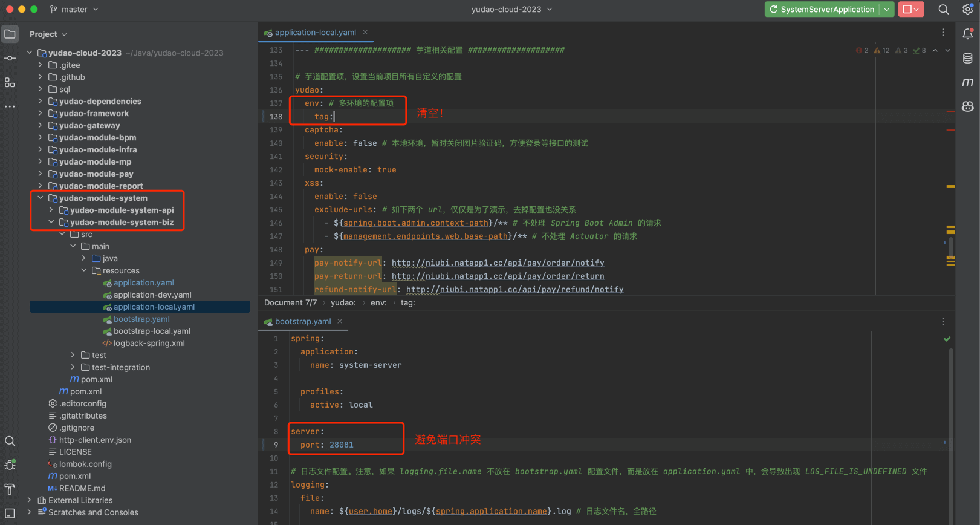Click the pay-notify-url link
980x525 pixels.
pyautogui.click(x=498, y=263)
